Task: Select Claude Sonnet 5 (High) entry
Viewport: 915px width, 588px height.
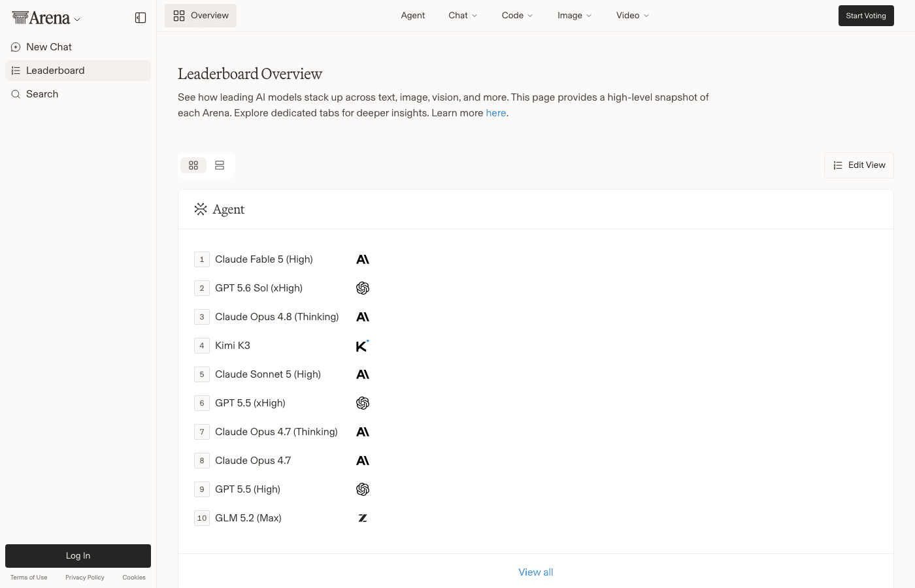Action: pyautogui.click(x=268, y=374)
